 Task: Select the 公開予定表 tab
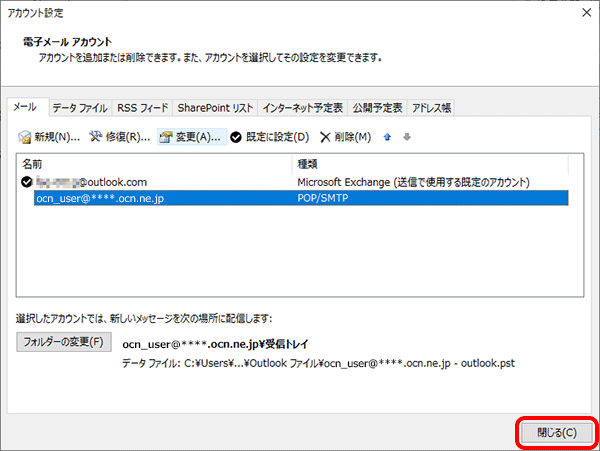pos(377,108)
